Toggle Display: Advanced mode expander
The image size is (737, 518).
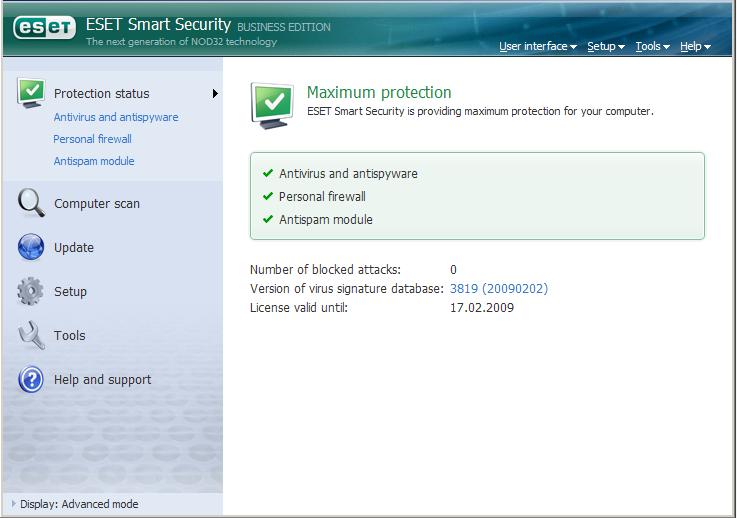tap(13, 503)
